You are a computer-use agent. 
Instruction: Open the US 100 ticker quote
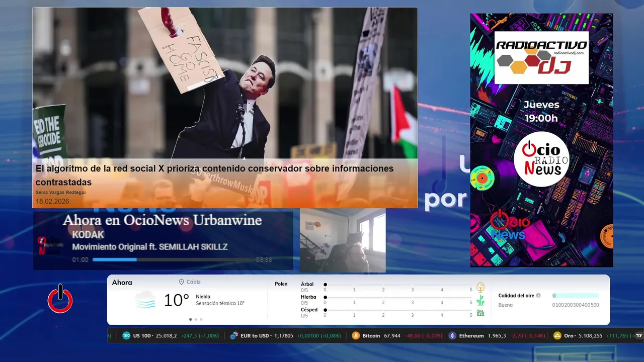[171, 336]
